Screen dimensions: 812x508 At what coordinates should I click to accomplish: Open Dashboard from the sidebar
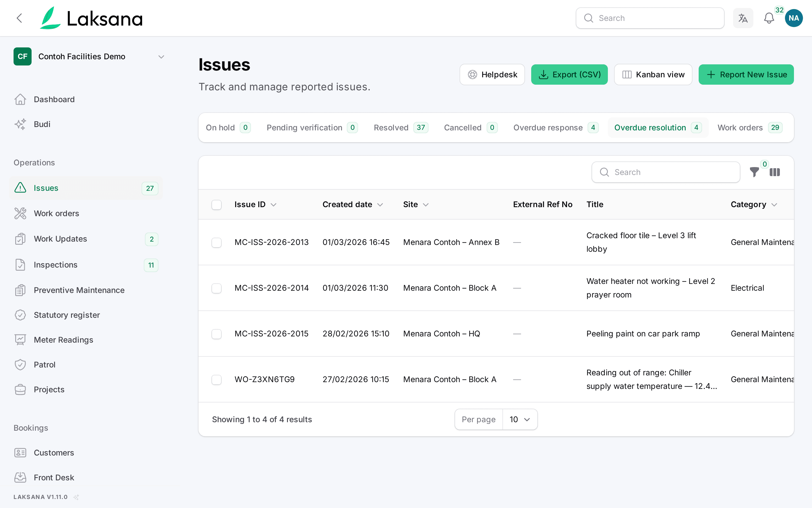click(x=86, y=99)
